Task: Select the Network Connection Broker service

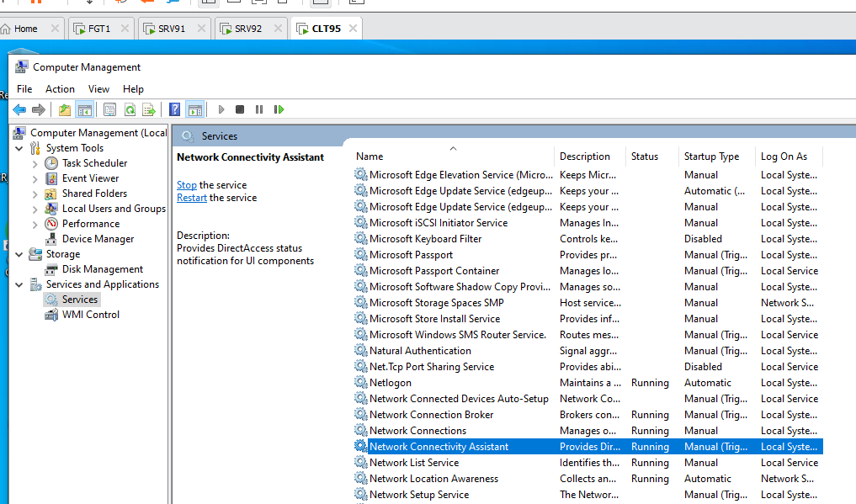Action: click(588, 415)
